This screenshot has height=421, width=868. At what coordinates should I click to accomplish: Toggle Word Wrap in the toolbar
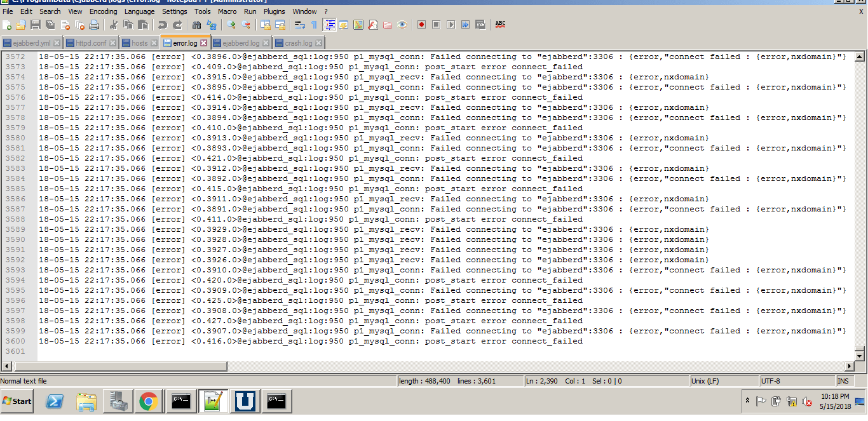(x=299, y=25)
